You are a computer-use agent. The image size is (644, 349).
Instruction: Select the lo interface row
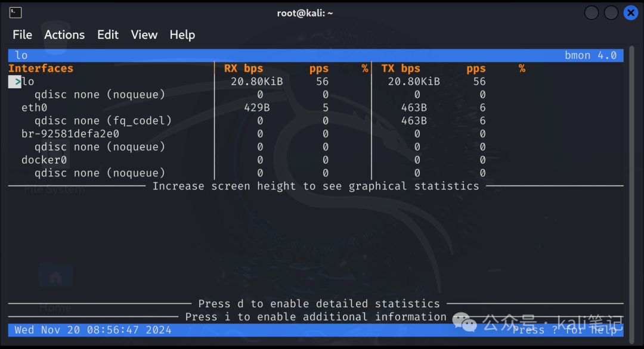click(x=316, y=82)
